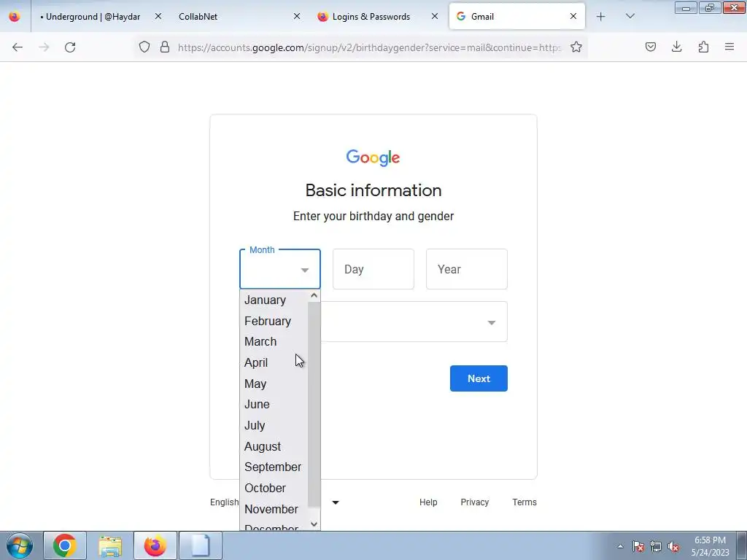Screen dimensions: 747x560
Task: Open the Firefox application menu
Action: [729, 47]
